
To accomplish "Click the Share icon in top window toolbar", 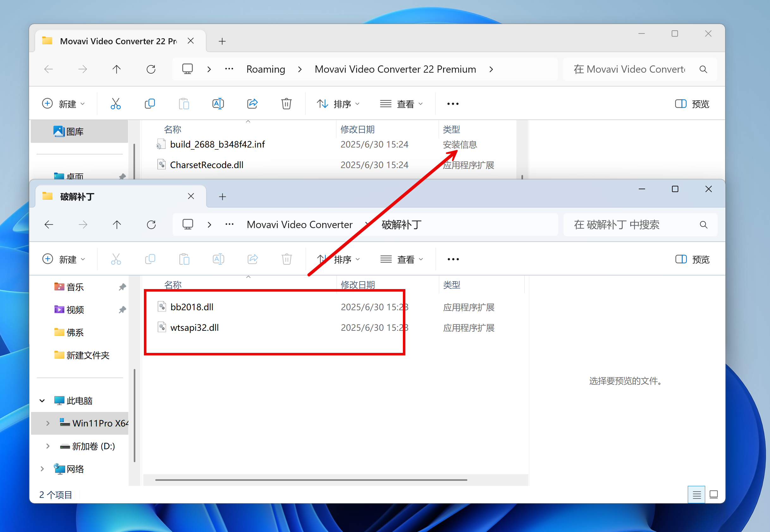I will [252, 104].
